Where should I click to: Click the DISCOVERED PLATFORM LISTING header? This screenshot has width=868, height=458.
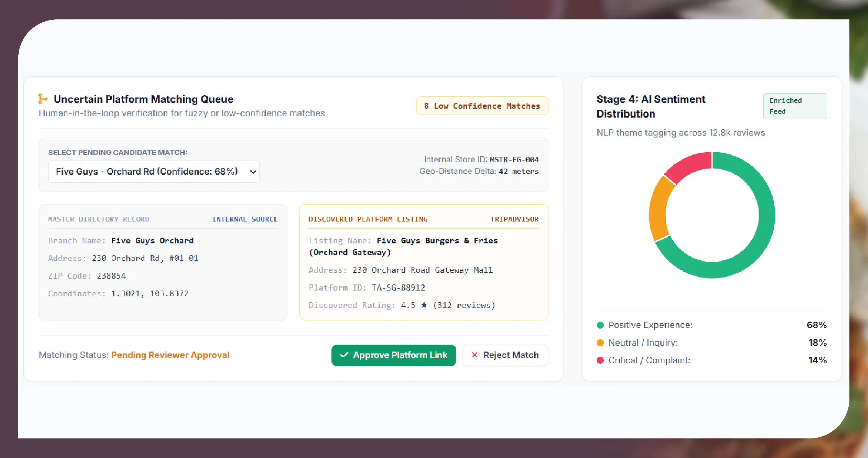point(368,219)
